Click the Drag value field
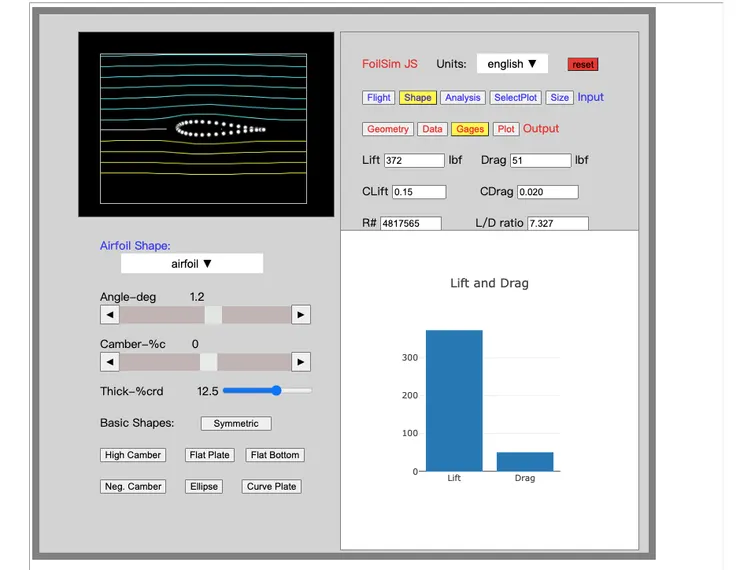The image size is (740, 570). point(540,160)
